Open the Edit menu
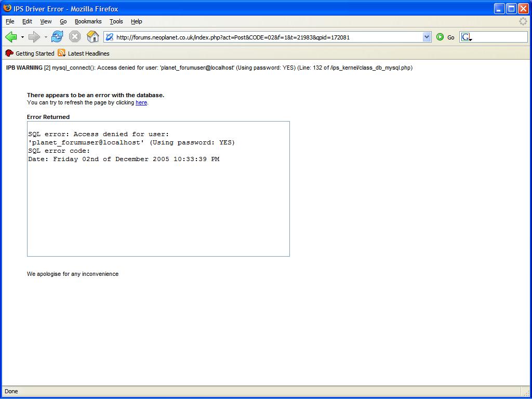Viewport: 532px width, 399px height. (27, 21)
